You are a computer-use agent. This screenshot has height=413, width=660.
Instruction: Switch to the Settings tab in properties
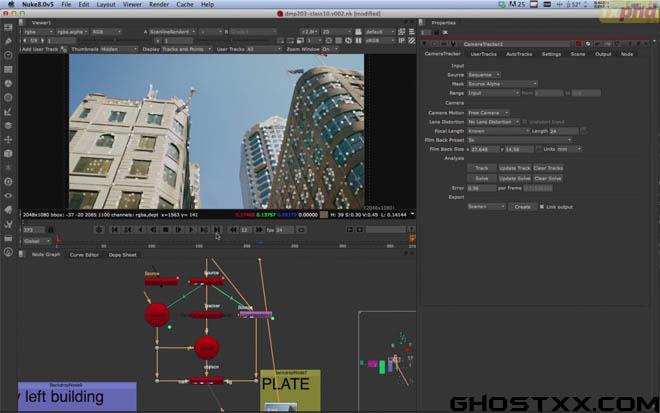pos(551,54)
